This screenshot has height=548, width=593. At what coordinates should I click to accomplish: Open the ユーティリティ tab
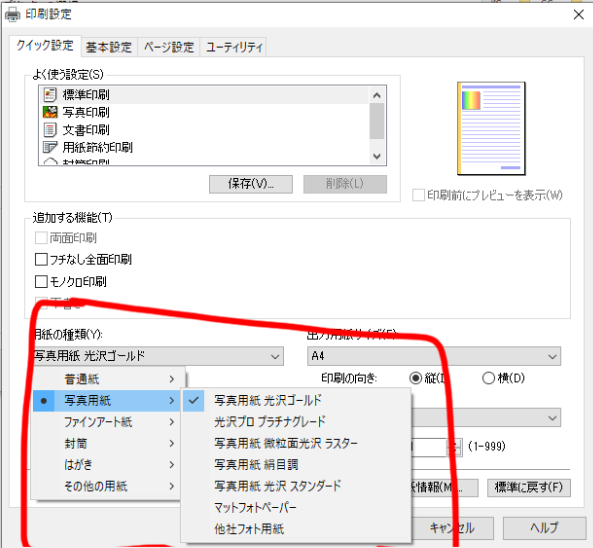click(234, 47)
